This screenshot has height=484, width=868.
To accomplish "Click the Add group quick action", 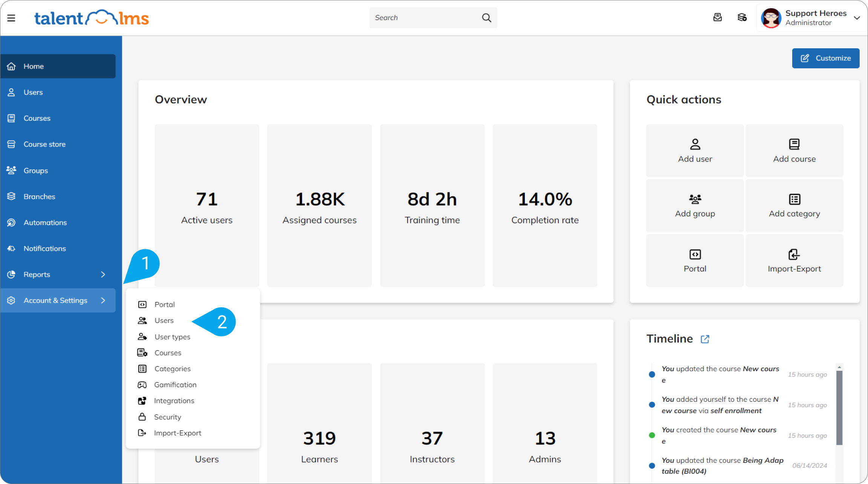I will pyautogui.click(x=695, y=206).
